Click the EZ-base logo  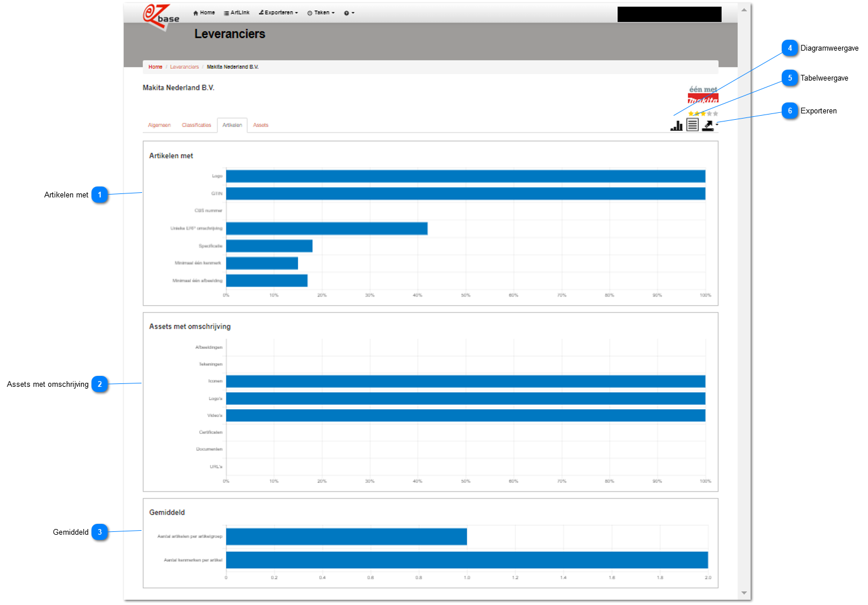tap(160, 16)
